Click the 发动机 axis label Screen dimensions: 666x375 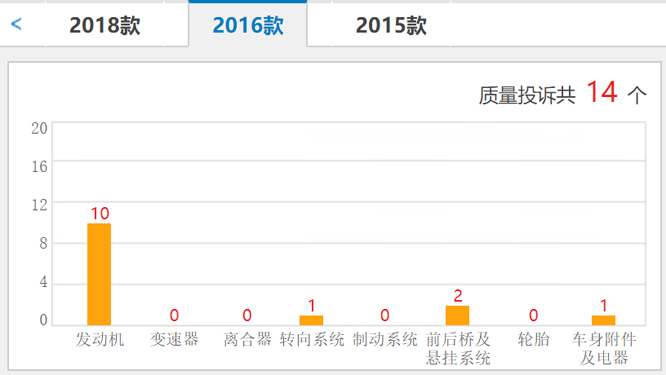(x=100, y=339)
